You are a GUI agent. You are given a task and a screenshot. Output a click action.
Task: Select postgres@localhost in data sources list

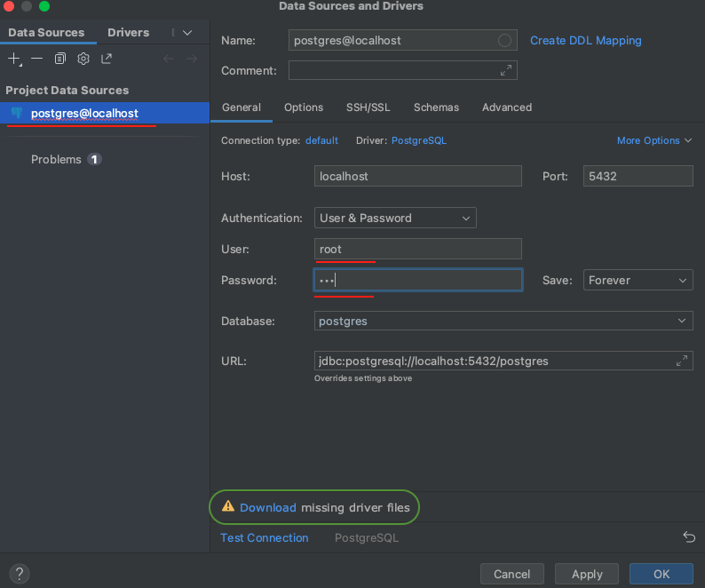pos(105,113)
